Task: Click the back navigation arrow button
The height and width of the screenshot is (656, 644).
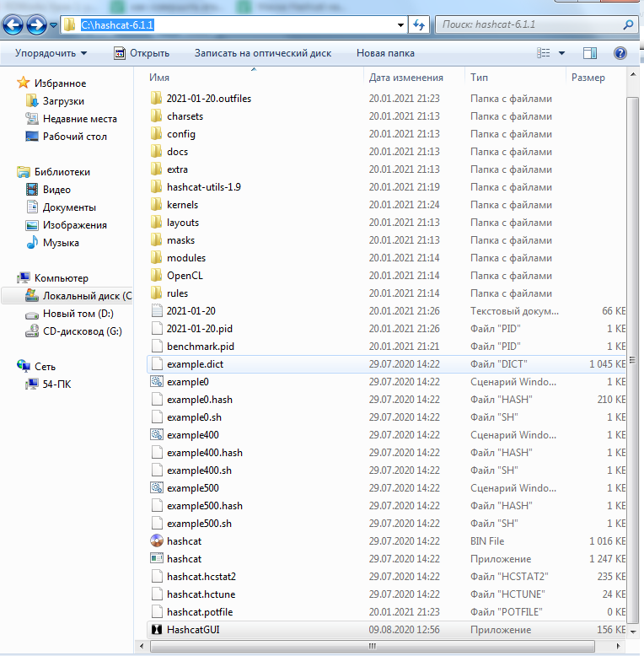Action: (x=14, y=25)
